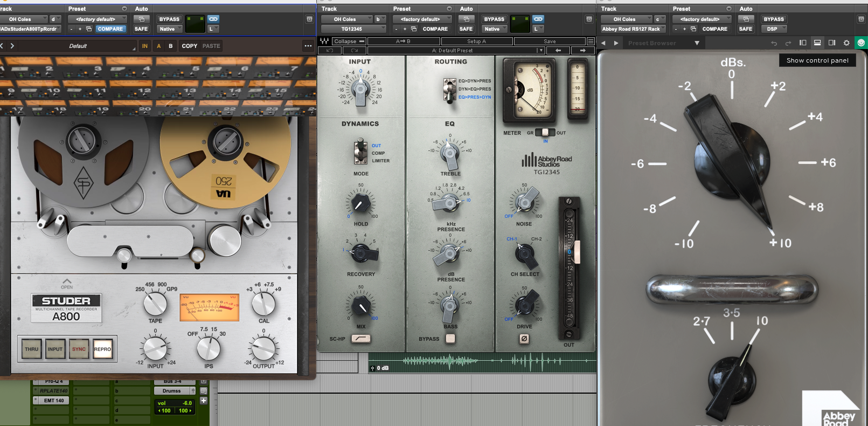Click the green smiley feedback icon
Screen dimensions: 868x426
click(x=861, y=43)
